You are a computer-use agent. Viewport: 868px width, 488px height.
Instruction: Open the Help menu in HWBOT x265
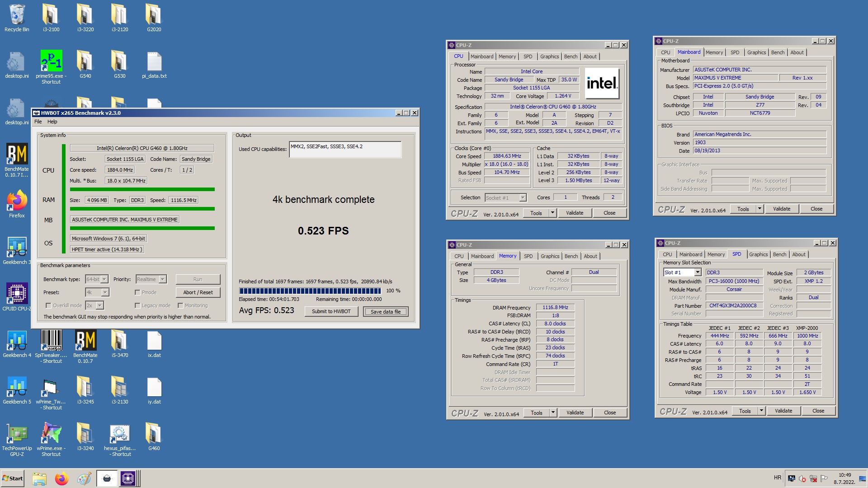[x=52, y=122]
